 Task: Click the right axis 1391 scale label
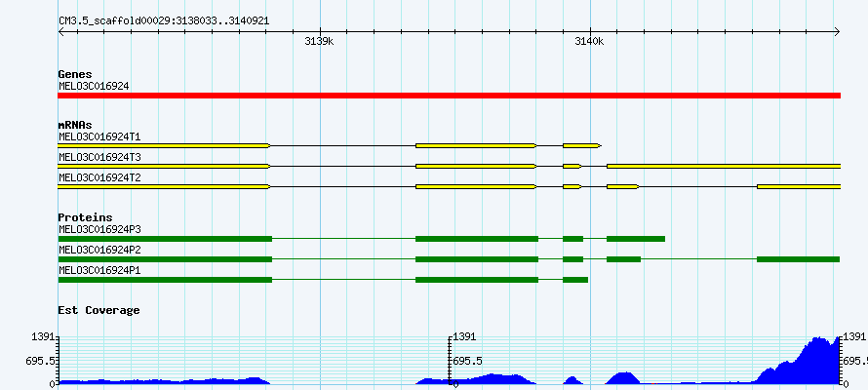[854, 336]
